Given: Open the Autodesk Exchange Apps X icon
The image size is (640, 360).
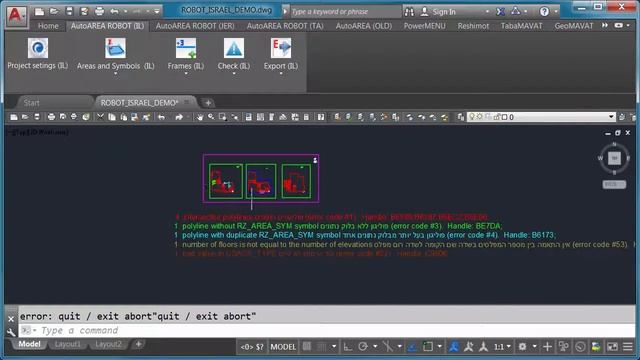Looking at the screenshot, I should tap(500, 11).
